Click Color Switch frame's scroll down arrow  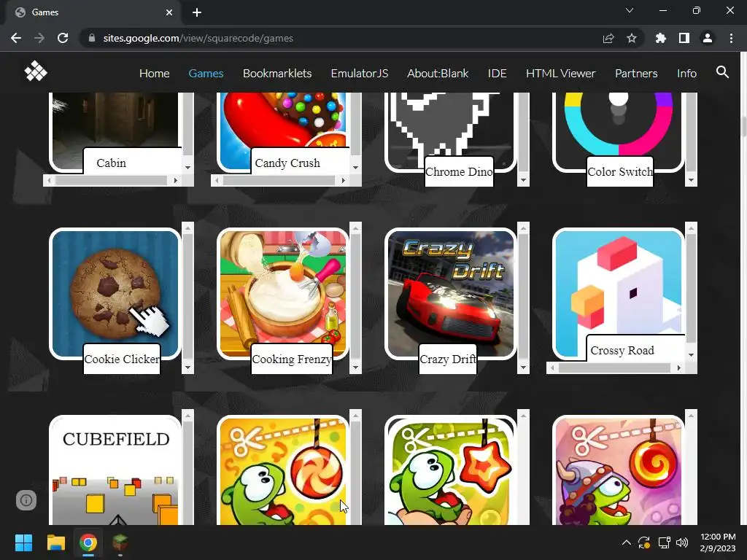691,180
